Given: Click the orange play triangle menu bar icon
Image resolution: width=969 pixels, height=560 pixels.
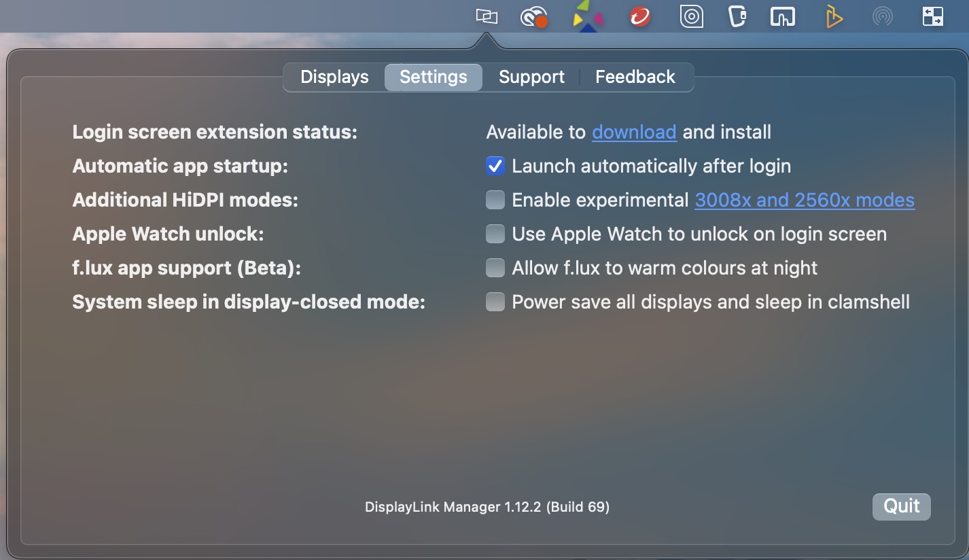Looking at the screenshot, I should pos(834,16).
